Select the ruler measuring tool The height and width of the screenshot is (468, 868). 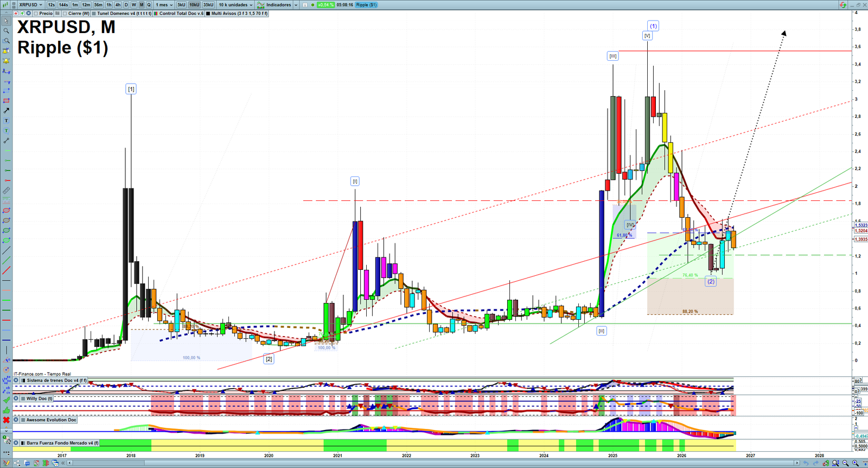click(6, 191)
